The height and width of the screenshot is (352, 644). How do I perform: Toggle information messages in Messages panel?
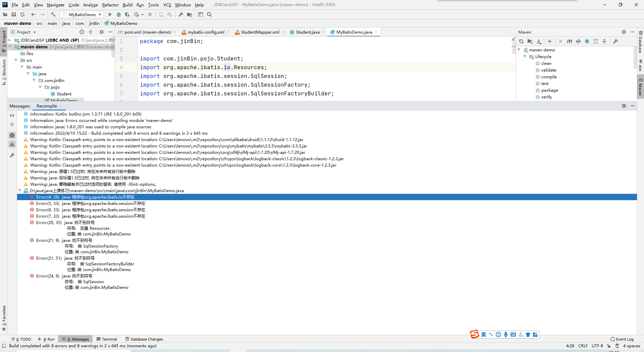12,135
